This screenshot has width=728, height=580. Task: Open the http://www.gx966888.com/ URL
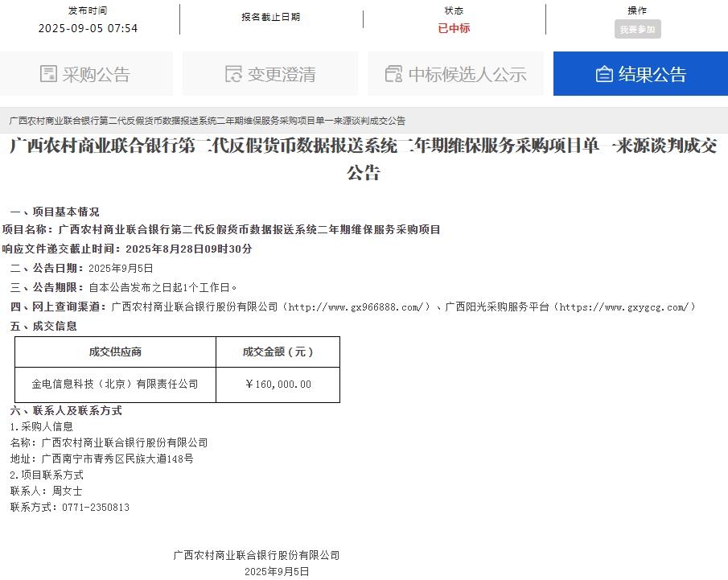(356, 307)
